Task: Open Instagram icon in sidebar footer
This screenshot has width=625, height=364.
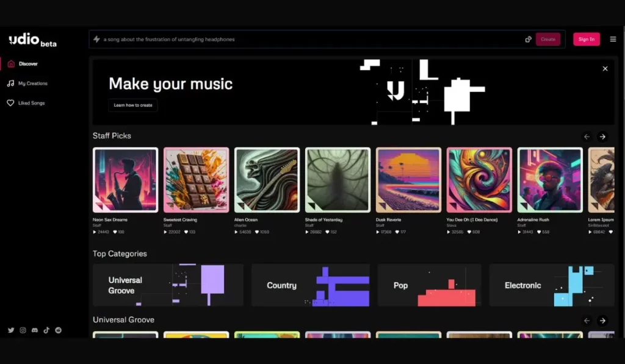Action: pos(23,330)
